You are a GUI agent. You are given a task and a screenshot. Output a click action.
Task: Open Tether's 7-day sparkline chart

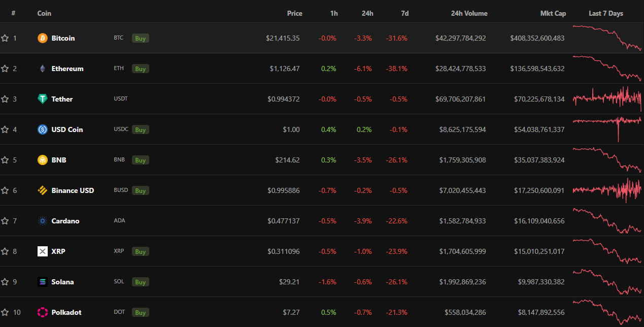point(607,99)
